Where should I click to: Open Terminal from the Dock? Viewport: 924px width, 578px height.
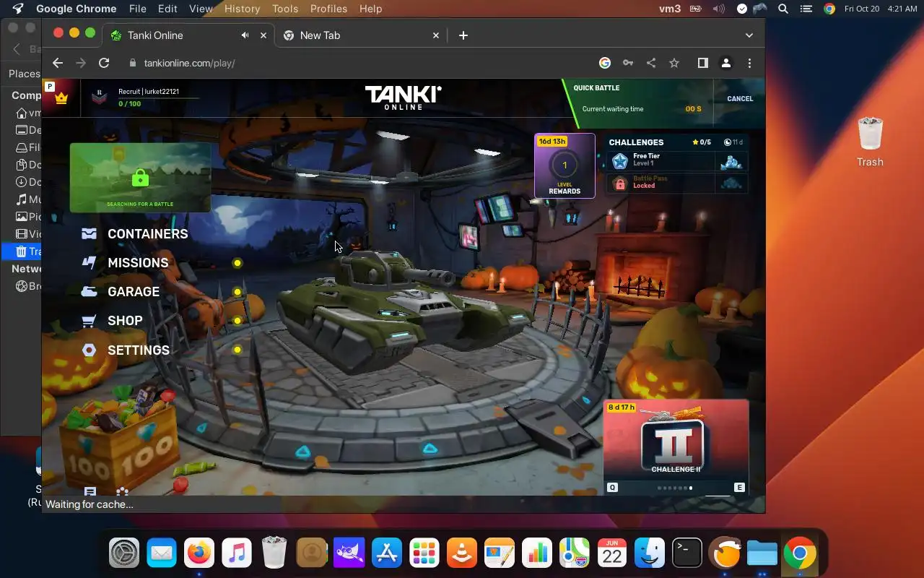[687, 554]
